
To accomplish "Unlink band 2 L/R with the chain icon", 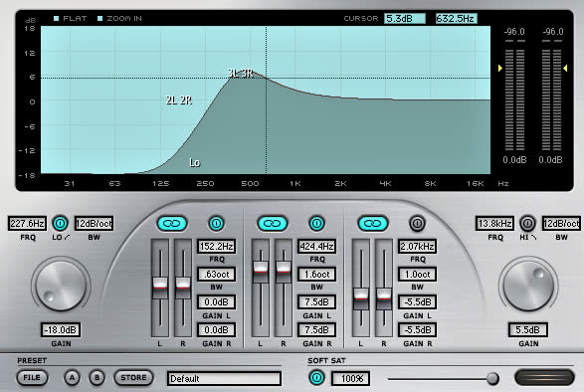I will (x=273, y=224).
